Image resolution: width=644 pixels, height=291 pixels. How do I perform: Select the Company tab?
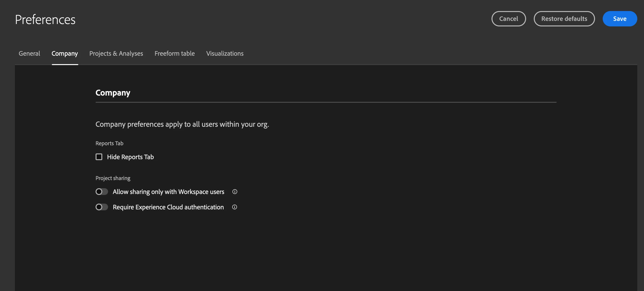(65, 54)
